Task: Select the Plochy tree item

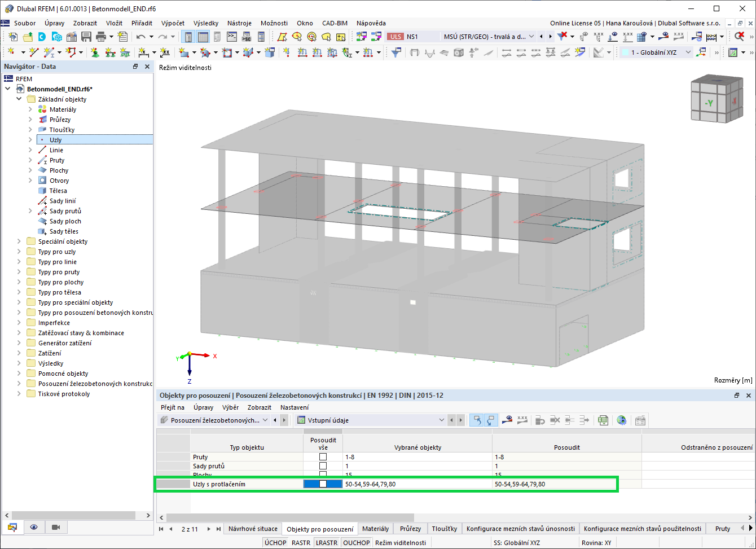Action: pyautogui.click(x=59, y=170)
